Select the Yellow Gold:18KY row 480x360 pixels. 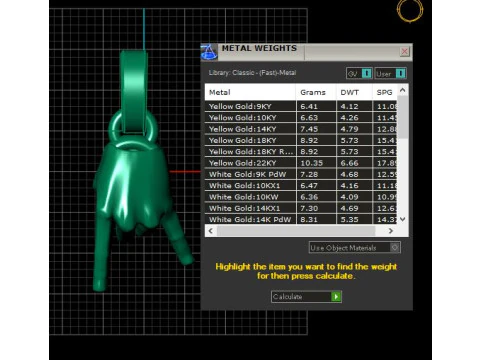click(301, 140)
